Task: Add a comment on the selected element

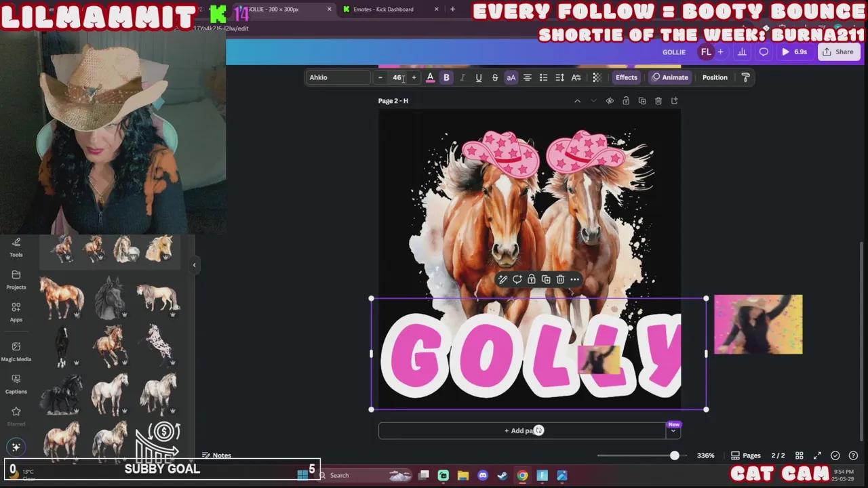Action: coord(517,279)
